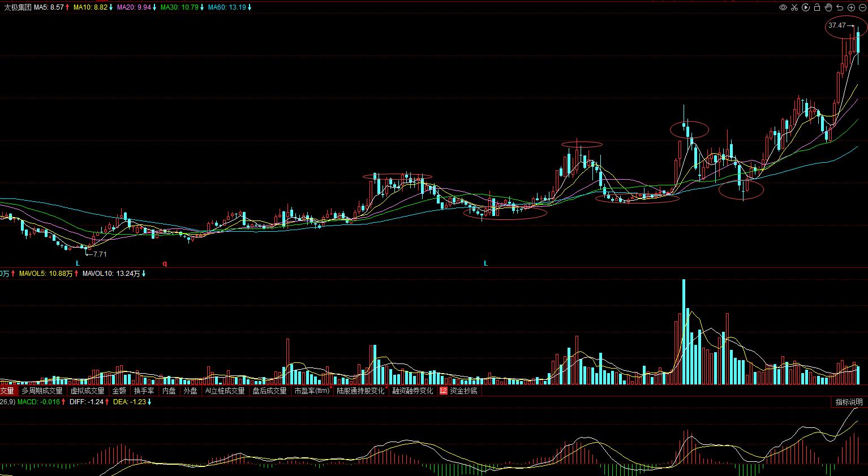
Task: Open the 资金抄底 tab
Action: click(464, 391)
